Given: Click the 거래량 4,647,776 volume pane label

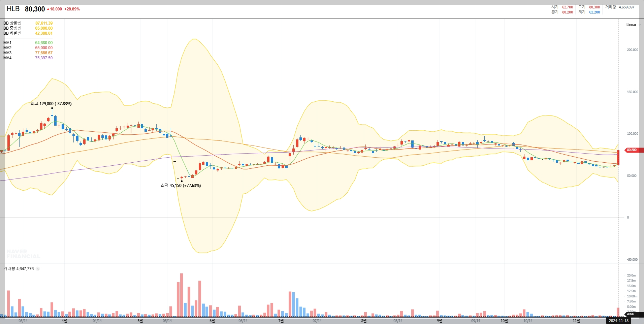Looking at the screenshot, I should coord(19,269).
